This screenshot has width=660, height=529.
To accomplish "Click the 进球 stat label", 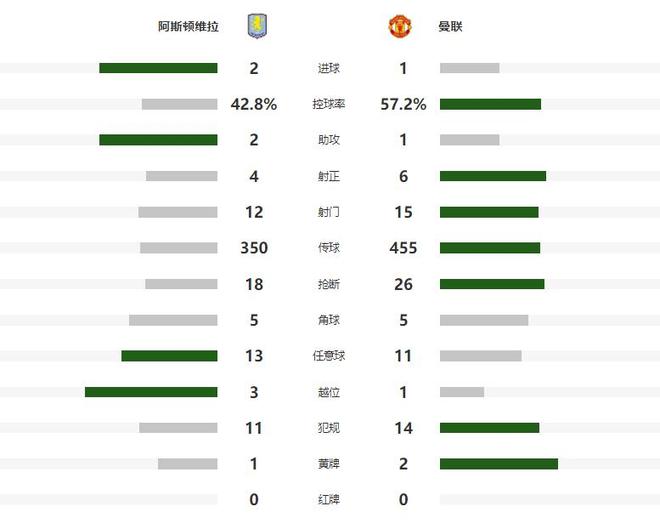I will pos(328,68).
